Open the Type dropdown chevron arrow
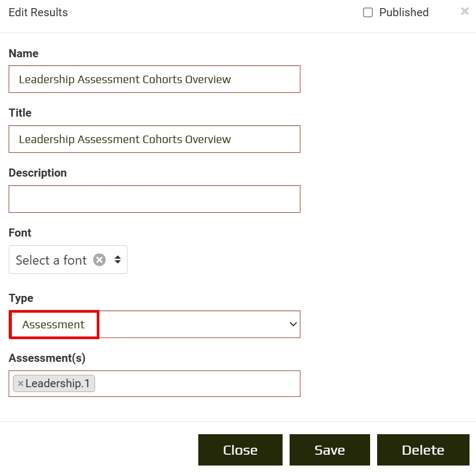Screen dimensions: 476x472 point(293,325)
